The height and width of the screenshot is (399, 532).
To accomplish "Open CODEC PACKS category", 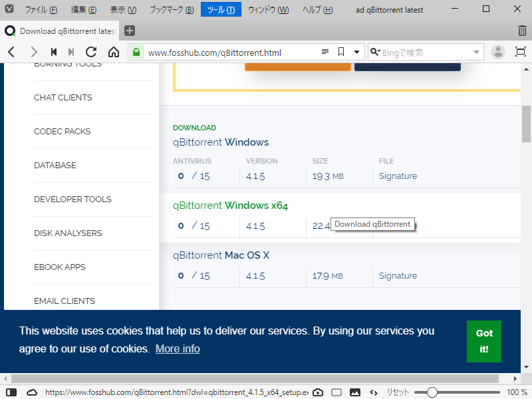I will click(63, 131).
